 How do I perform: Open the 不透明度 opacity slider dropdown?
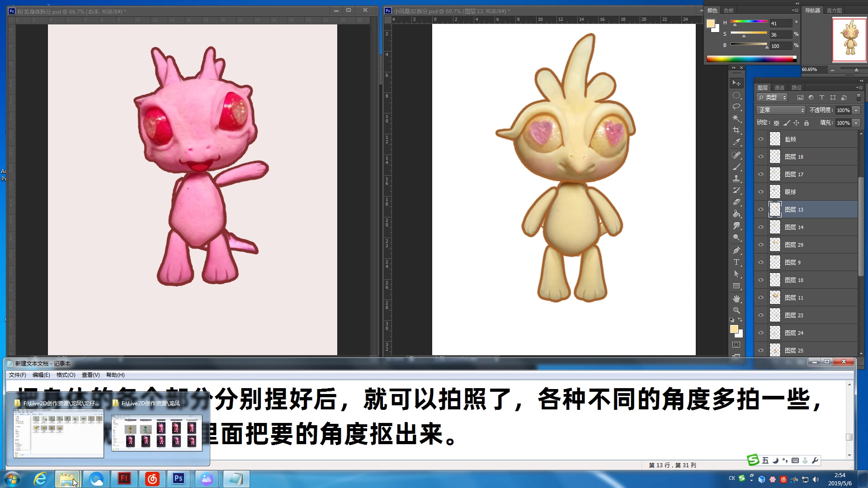pyautogui.click(x=856, y=110)
